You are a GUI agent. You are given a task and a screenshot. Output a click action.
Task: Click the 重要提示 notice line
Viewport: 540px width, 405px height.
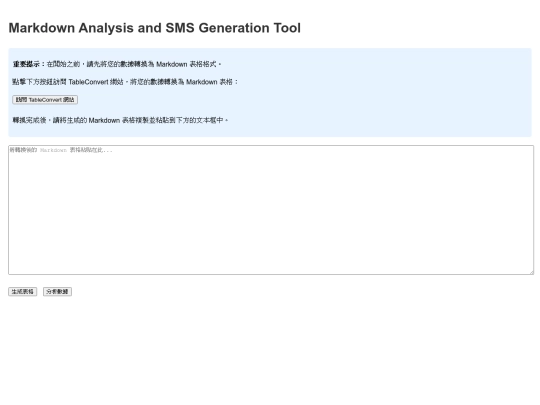117,64
